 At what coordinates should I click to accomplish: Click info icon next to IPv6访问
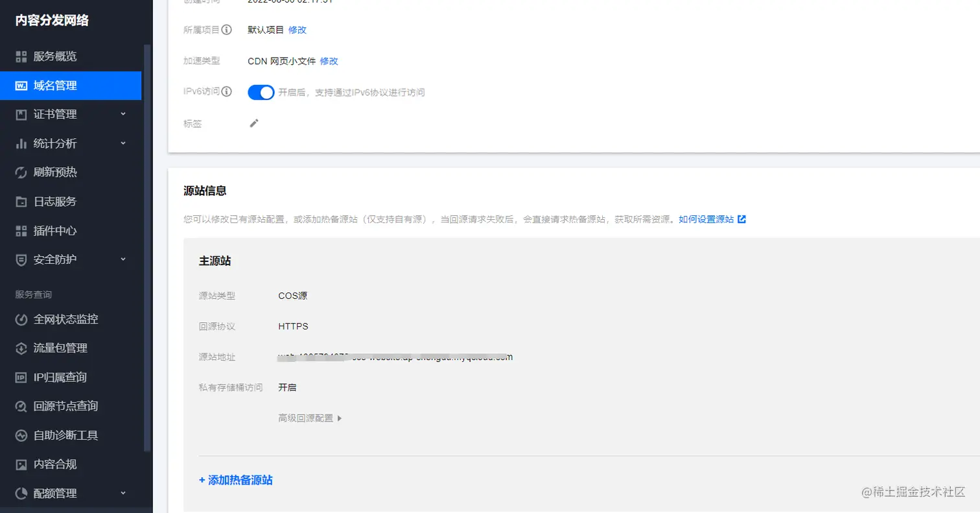[227, 92]
